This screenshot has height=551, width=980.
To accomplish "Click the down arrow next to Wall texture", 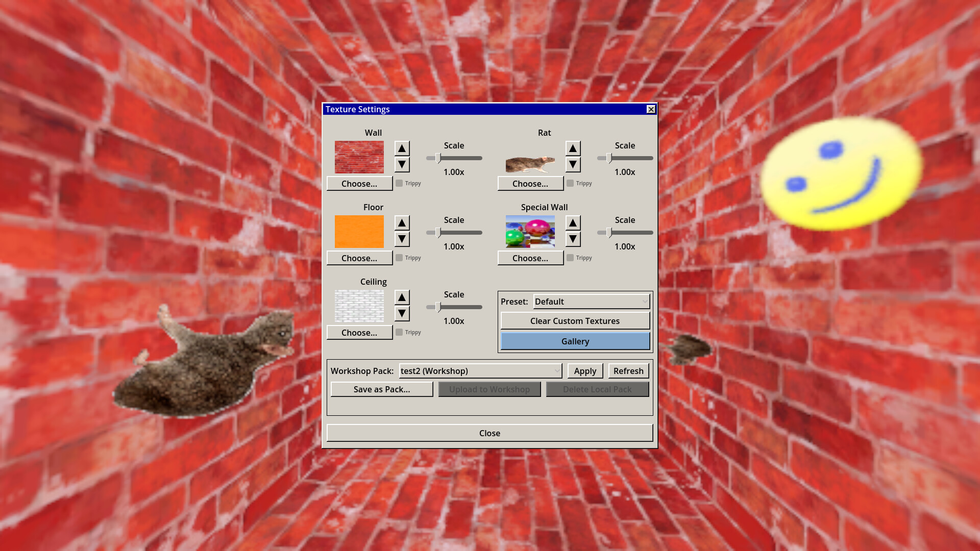I will tap(402, 165).
